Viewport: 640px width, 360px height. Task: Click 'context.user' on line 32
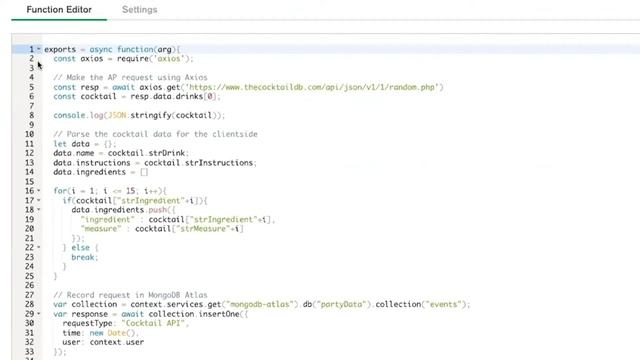(117, 342)
